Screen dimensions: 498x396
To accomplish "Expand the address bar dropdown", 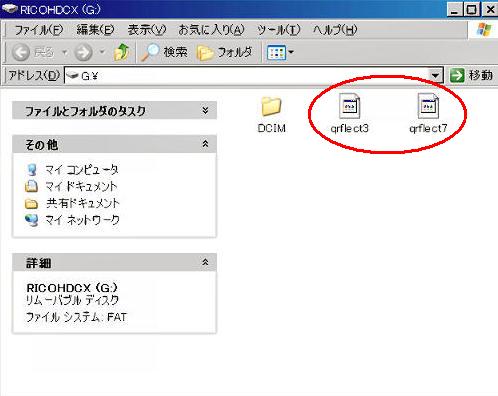I will pyautogui.click(x=435, y=76).
